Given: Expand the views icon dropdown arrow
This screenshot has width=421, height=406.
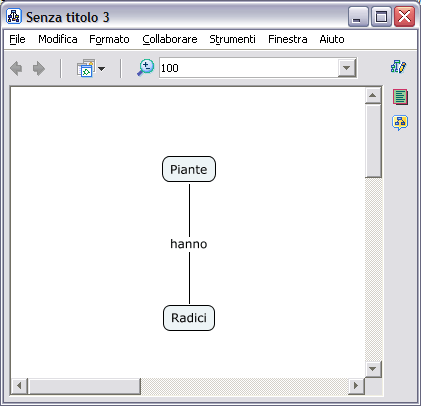Looking at the screenshot, I should coord(101,69).
